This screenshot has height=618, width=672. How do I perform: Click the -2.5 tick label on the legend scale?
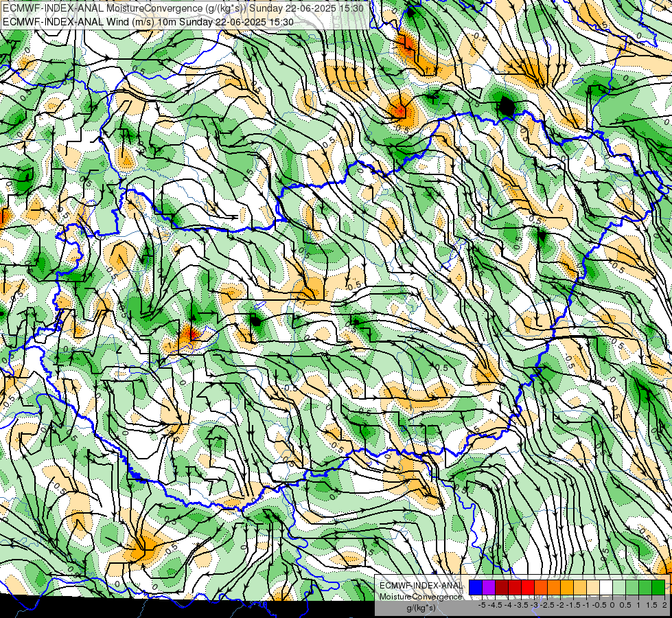click(547, 605)
